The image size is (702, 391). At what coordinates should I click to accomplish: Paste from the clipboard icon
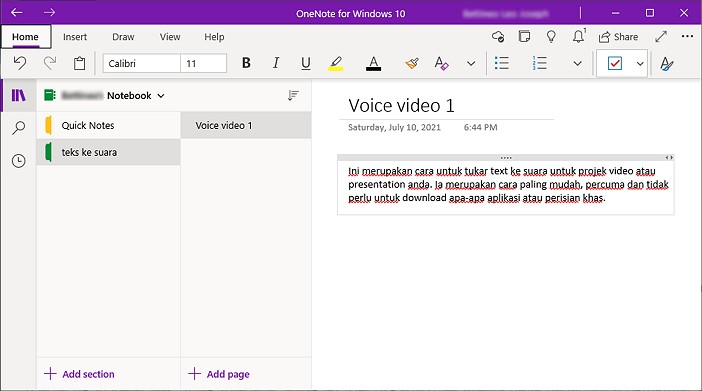click(79, 63)
